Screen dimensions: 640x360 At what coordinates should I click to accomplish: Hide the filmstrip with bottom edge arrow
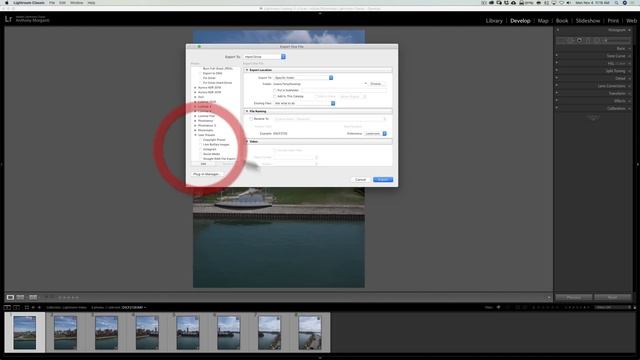click(320, 358)
